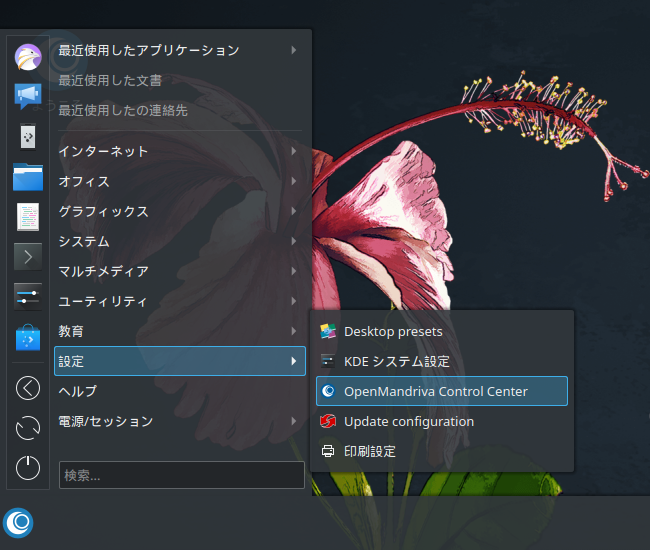The width and height of the screenshot is (650, 550).
Task: Click the logout back-arrow circle icon
Action: pyautogui.click(x=28, y=388)
